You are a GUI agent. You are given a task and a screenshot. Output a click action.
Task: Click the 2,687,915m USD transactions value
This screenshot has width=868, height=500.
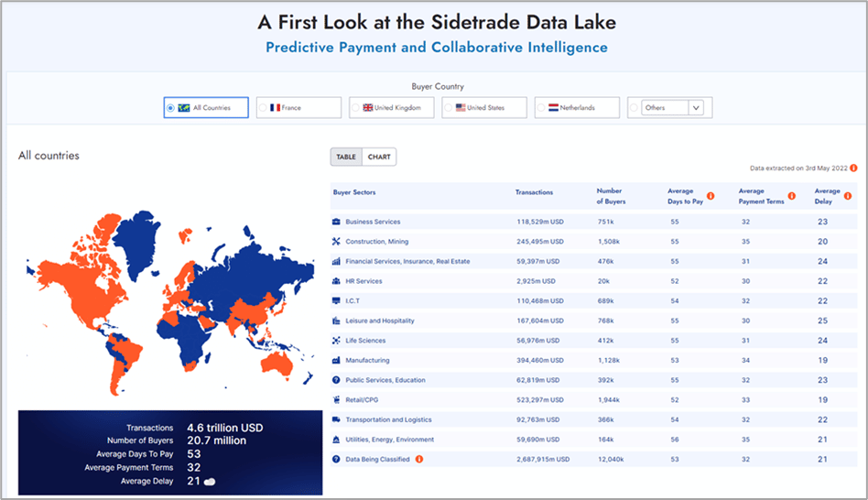543,459
